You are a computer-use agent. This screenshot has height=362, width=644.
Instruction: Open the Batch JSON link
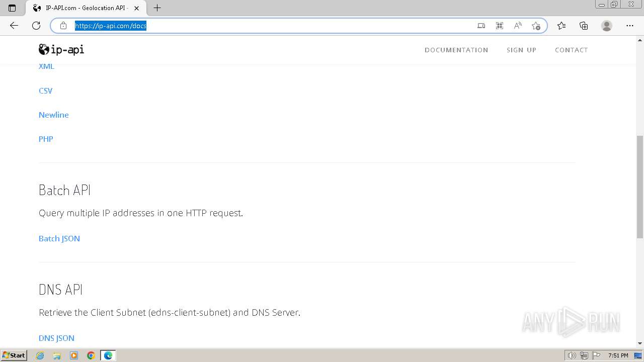[59, 238]
